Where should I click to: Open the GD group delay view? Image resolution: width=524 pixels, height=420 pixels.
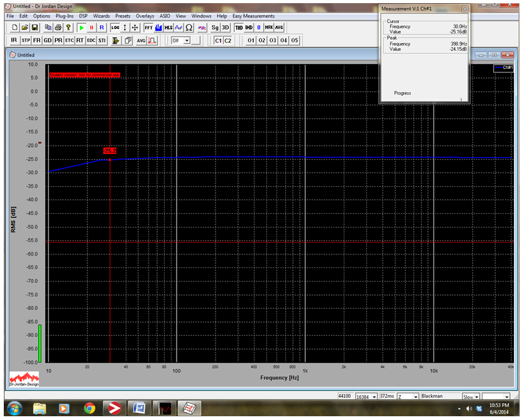48,40
